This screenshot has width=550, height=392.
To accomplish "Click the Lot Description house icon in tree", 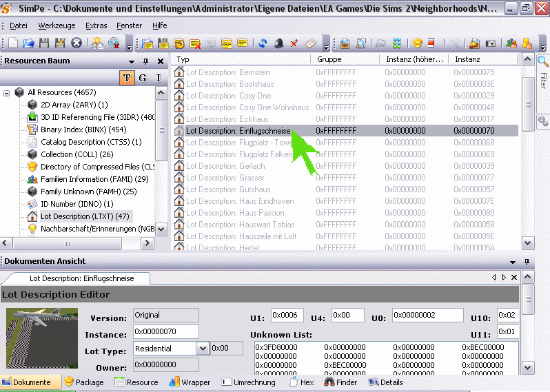I will 32,216.
